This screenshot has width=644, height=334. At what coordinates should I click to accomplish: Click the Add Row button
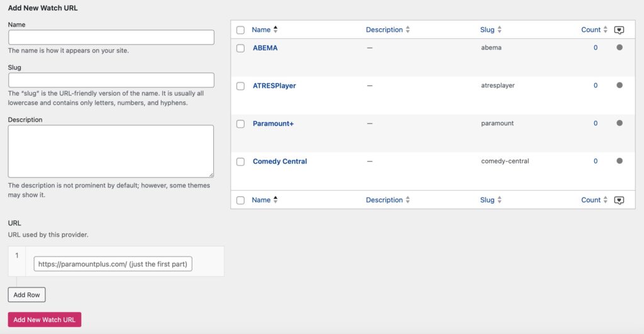[26, 294]
